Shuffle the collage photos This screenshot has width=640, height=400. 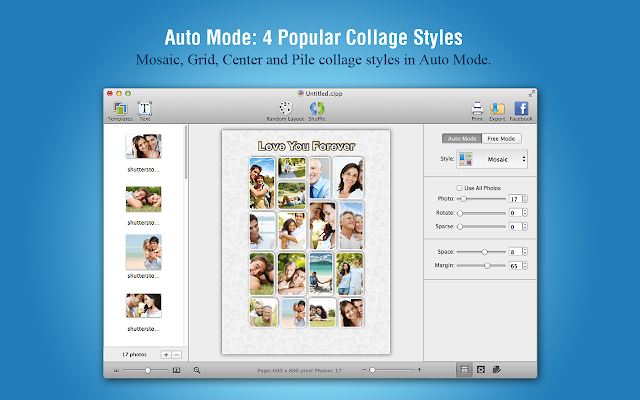317,111
